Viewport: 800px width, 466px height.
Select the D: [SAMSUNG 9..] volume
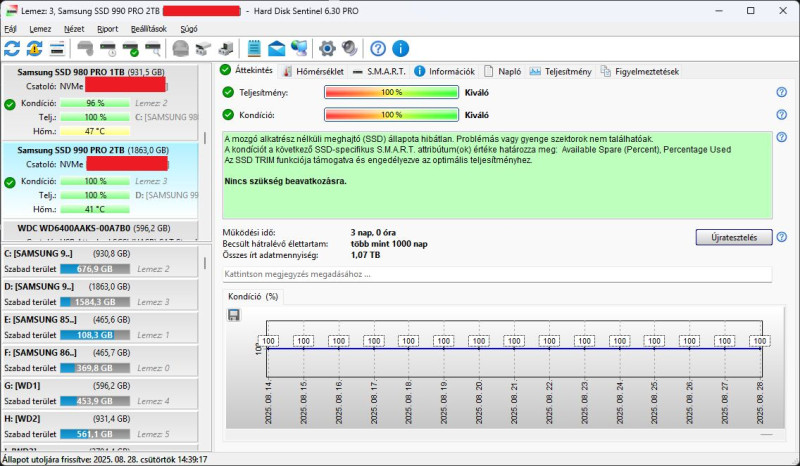(100, 294)
